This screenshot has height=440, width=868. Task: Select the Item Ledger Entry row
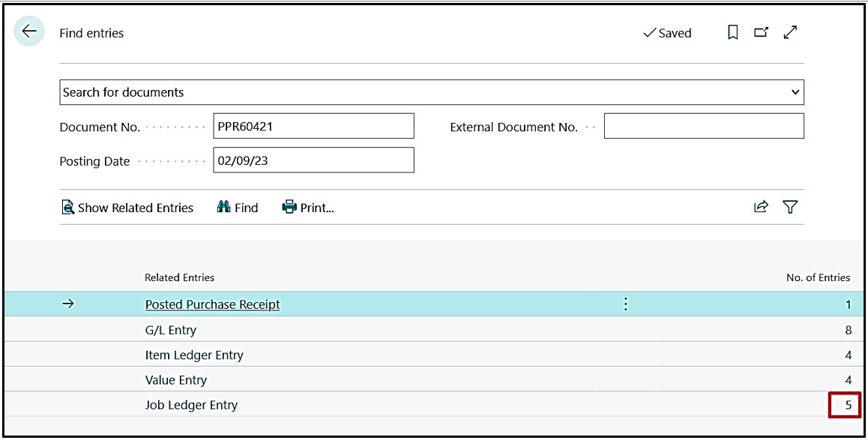(x=194, y=355)
